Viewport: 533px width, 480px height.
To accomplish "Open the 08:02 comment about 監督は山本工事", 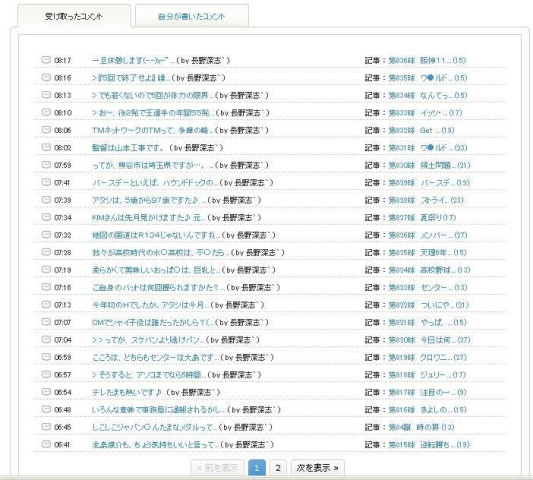I will [x=158, y=148].
